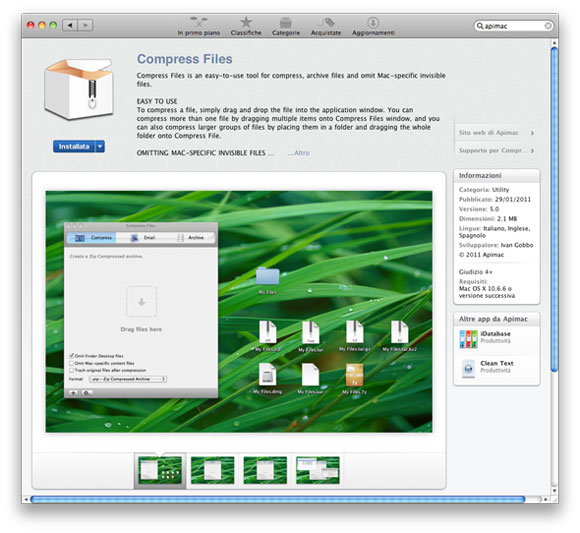Open Supporto per Compr... link
The image size is (580, 533).
(496, 151)
